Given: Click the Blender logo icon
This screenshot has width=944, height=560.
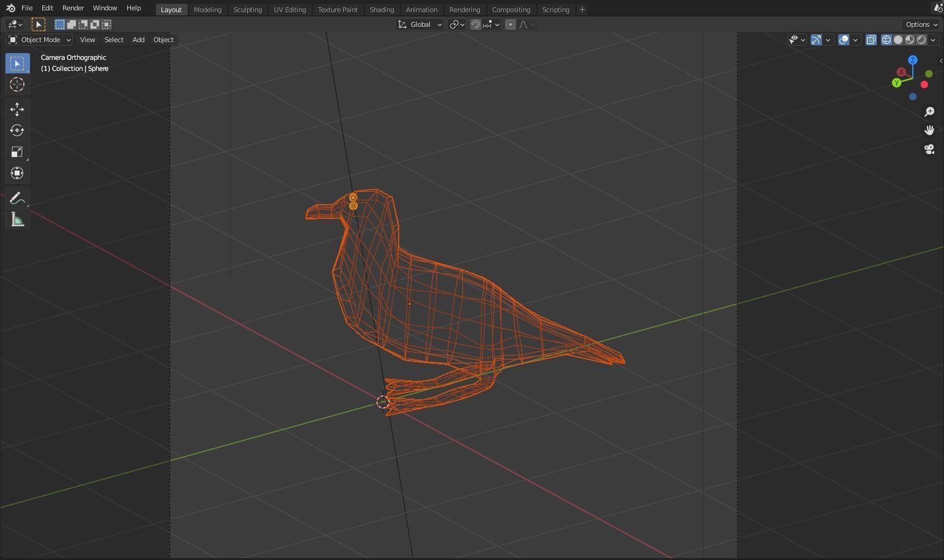Looking at the screenshot, I should point(10,9).
